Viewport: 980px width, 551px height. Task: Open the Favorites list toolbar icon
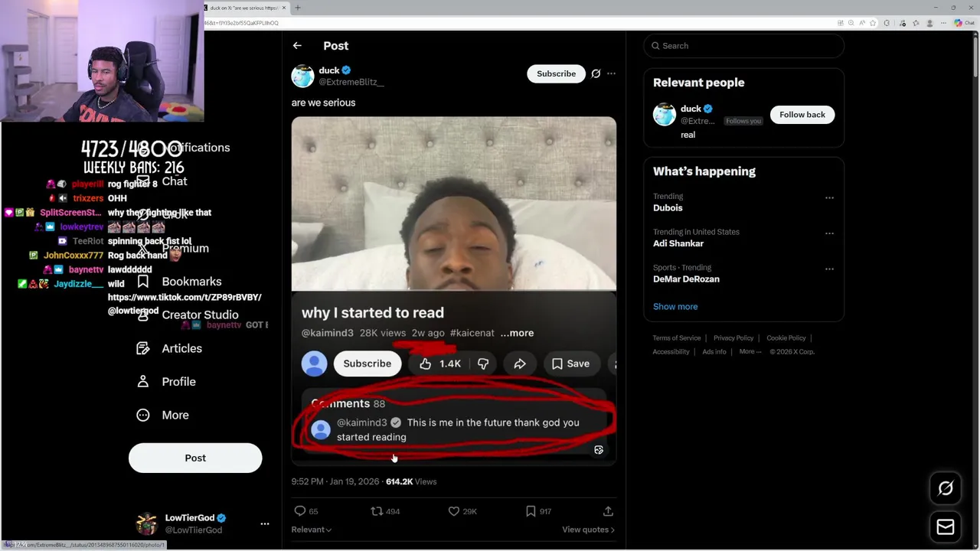[x=916, y=23]
